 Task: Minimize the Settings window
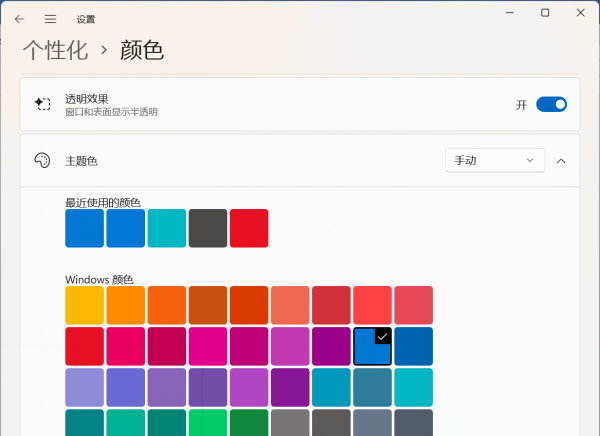[510, 13]
